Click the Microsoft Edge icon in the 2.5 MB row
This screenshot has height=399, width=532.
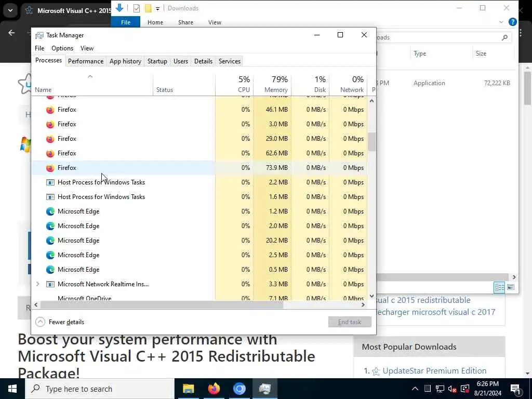tap(50, 255)
